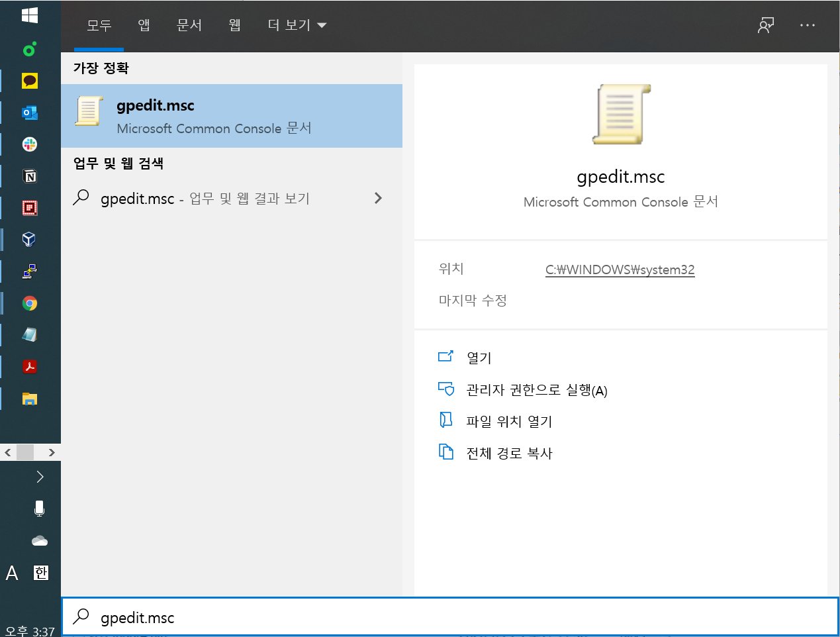The image size is (840, 637).
Task: Click the taskbar scrollbar right arrow
Action: click(x=52, y=452)
